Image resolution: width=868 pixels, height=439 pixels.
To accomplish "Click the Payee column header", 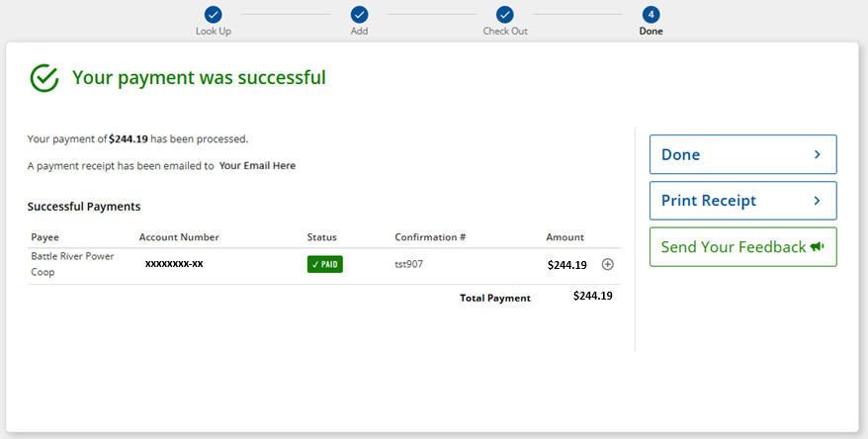I will click(44, 237).
